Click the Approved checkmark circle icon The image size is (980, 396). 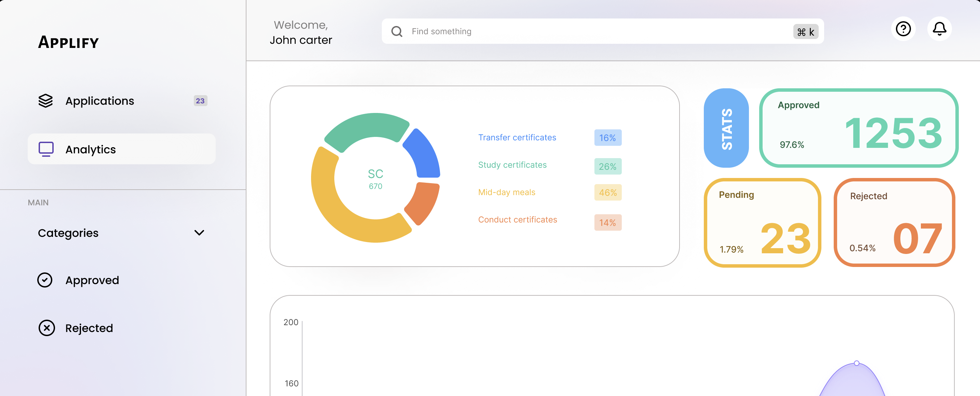(45, 280)
